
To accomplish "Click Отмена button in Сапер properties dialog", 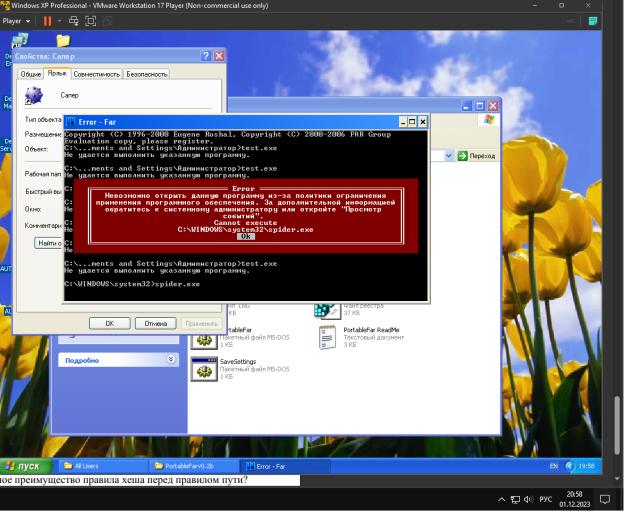I will (x=156, y=324).
